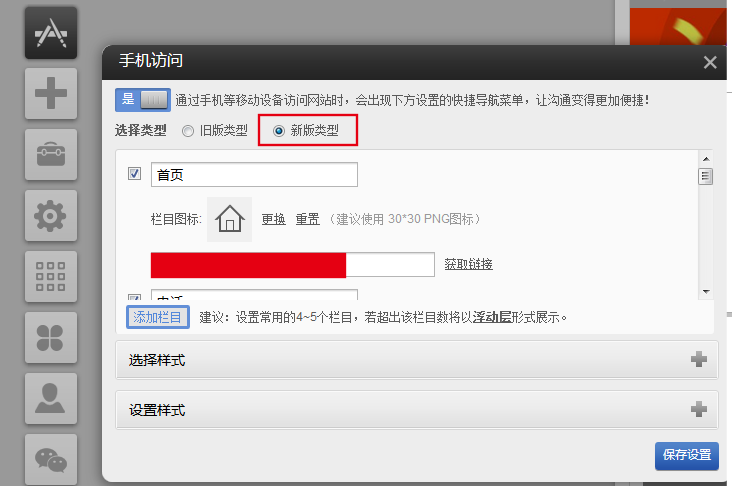Select the 新版类型 radio button
This screenshot has width=732, height=486.
click(279, 131)
